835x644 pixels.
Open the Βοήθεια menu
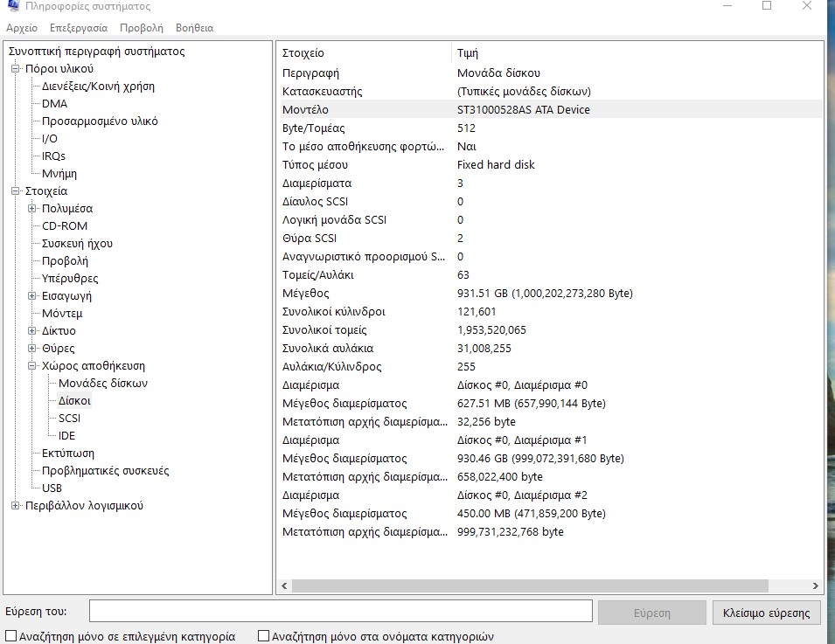click(194, 28)
